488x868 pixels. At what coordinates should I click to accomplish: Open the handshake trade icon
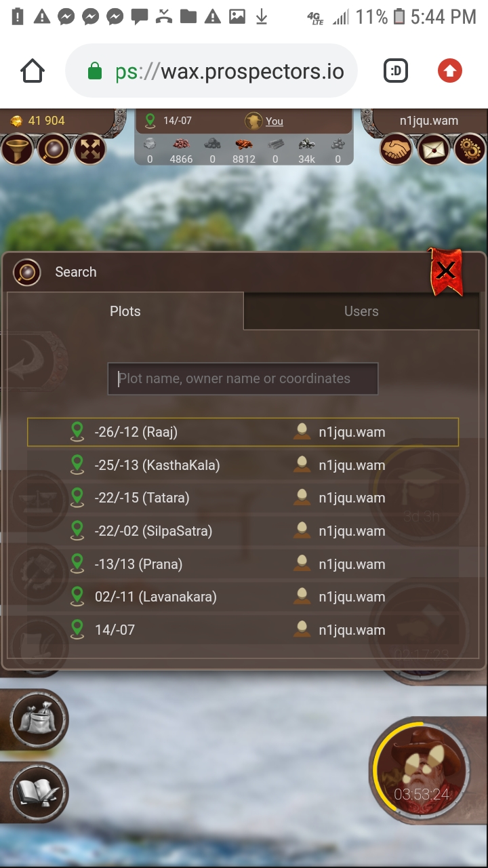click(x=396, y=149)
